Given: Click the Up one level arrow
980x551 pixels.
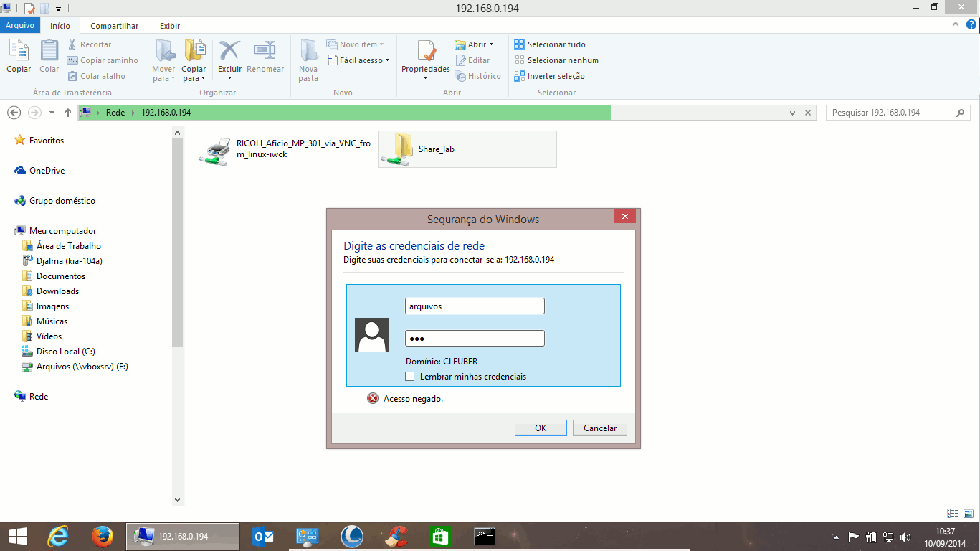Looking at the screenshot, I should (68, 113).
